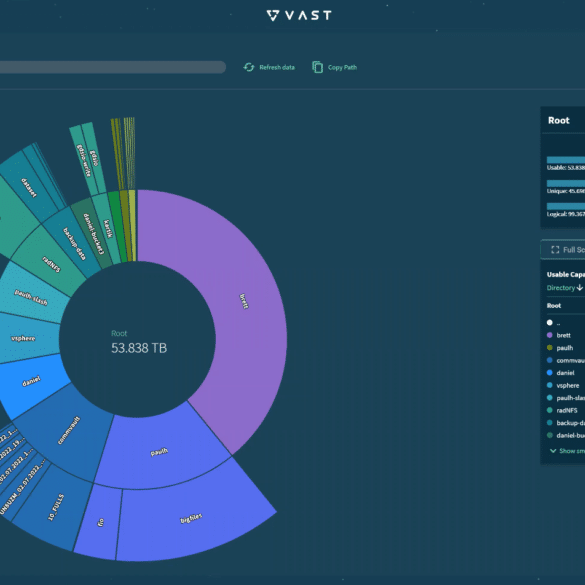Click the Usable capacity bar
This screenshot has width=585, height=585.
[566, 160]
